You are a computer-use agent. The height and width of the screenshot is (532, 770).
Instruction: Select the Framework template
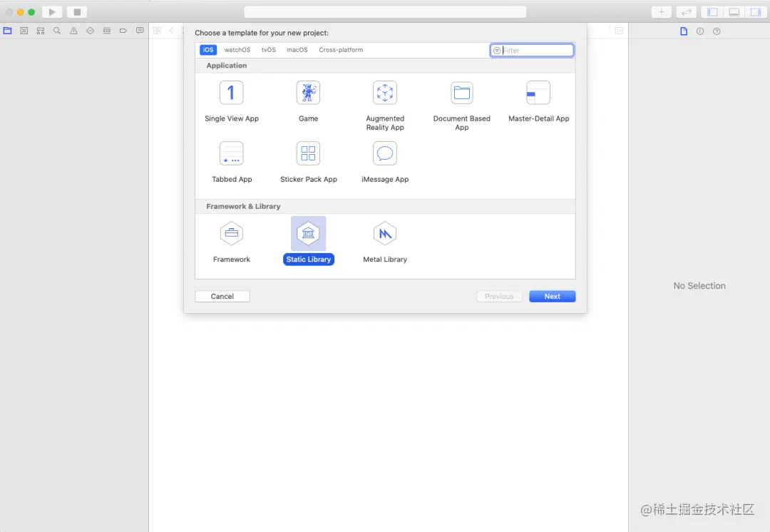[232, 242]
